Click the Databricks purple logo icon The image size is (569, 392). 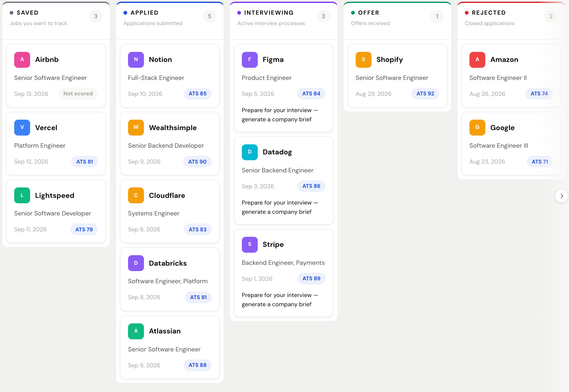pyautogui.click(x=136, y=263)
